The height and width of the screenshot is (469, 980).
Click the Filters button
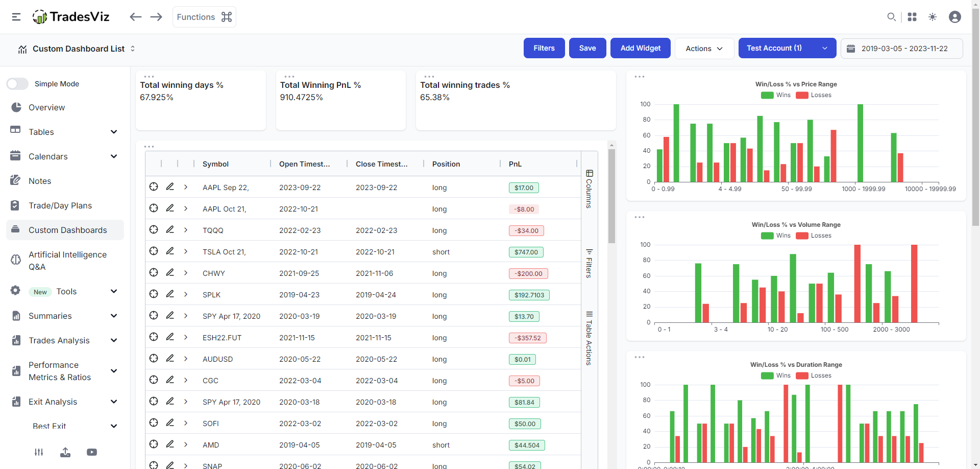point(544,49)
